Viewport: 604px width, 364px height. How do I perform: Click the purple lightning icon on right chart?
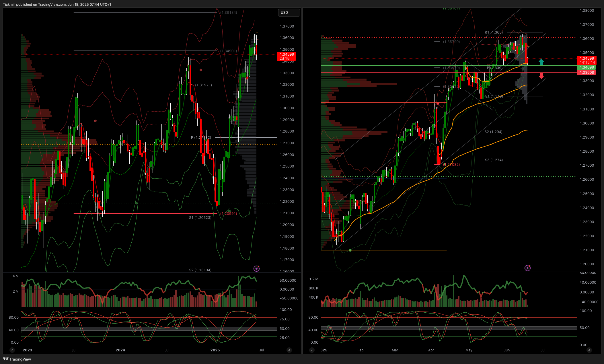pyautogui.click(x=527, y=268)
